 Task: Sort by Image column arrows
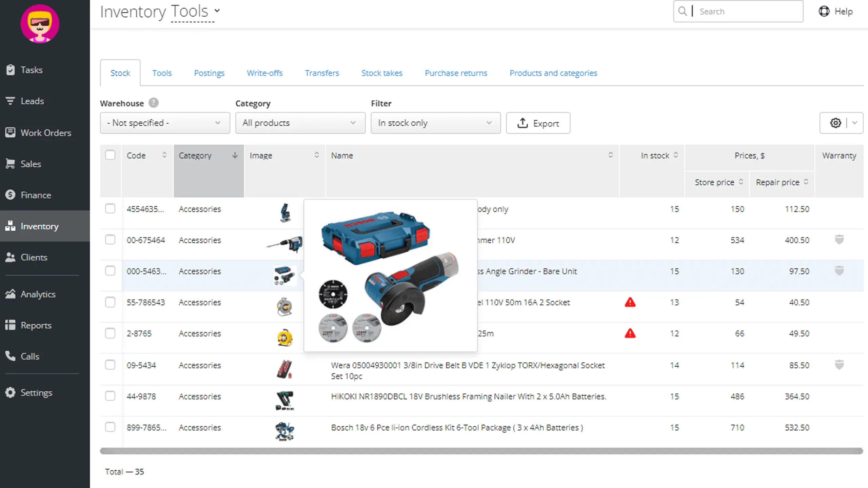coord(317,155)
